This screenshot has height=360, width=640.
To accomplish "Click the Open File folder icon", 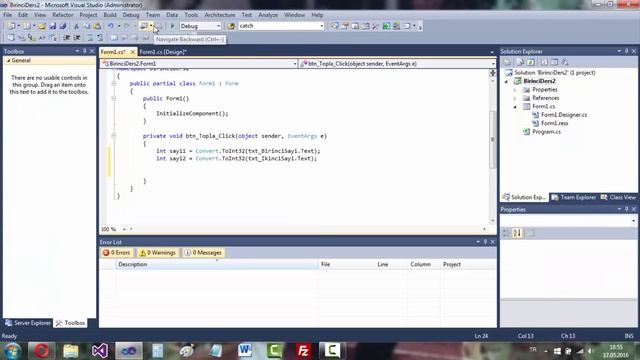I will point(42,26).
